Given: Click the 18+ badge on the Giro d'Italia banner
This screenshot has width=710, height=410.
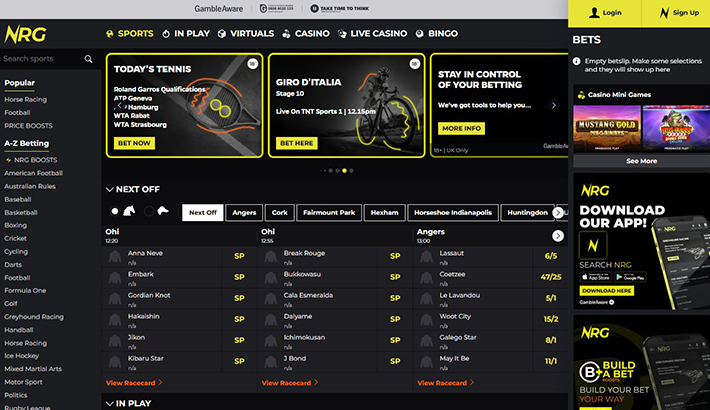Looking at the screenshot, I should point(414,64).
